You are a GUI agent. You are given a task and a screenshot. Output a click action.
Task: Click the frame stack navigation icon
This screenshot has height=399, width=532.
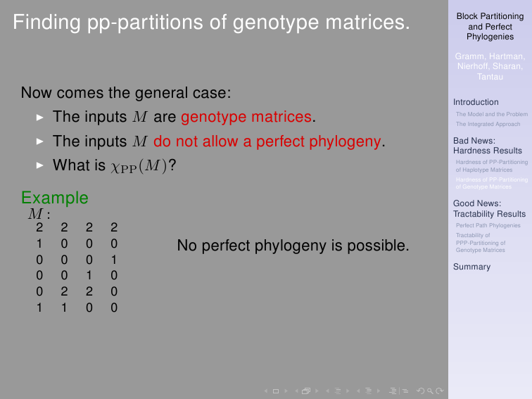(306, 391)
